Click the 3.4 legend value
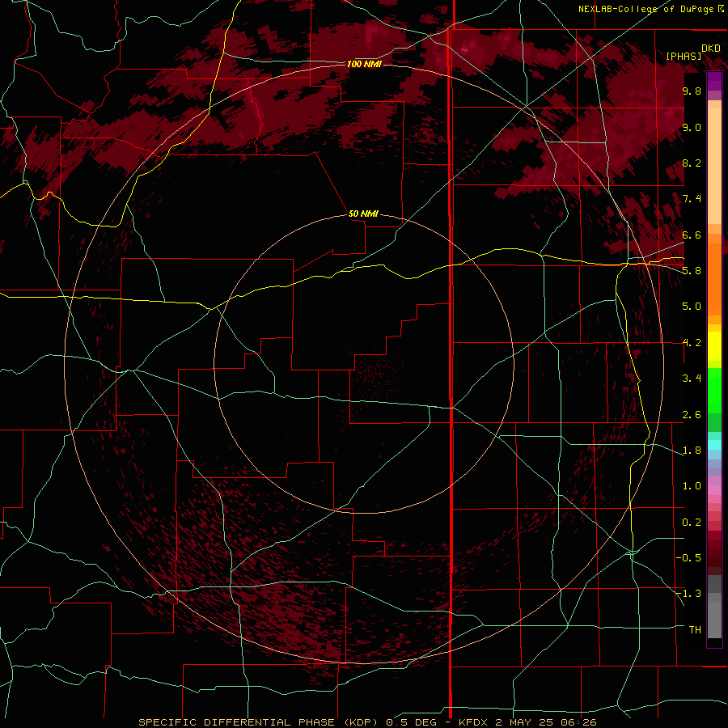The image size is (728, 728). (x=692, y=379)
